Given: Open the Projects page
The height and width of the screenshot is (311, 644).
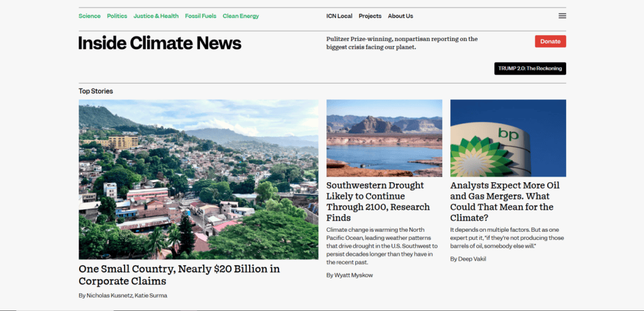Looking at the screenshot, I should point(370,16).
